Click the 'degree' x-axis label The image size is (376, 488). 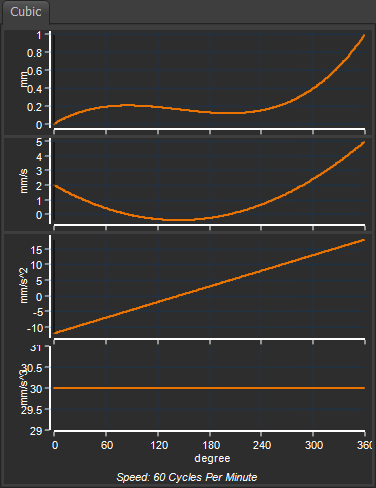(x=212, y=459)
